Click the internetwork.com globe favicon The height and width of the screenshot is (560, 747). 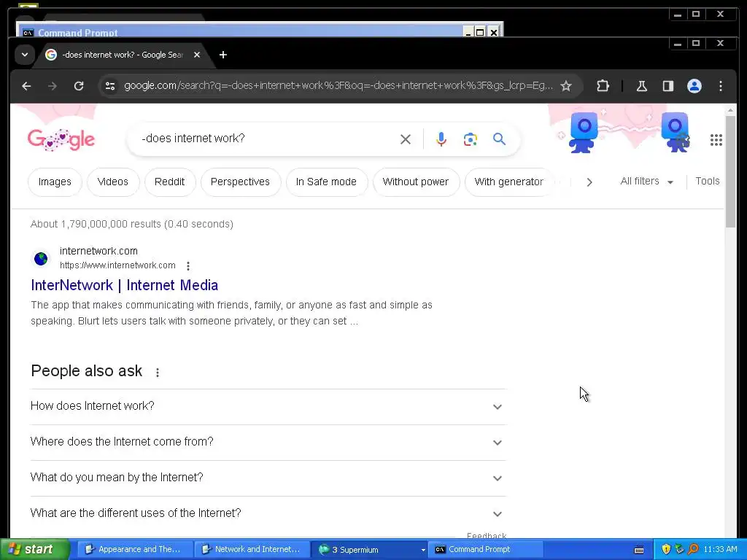[41, 259]
